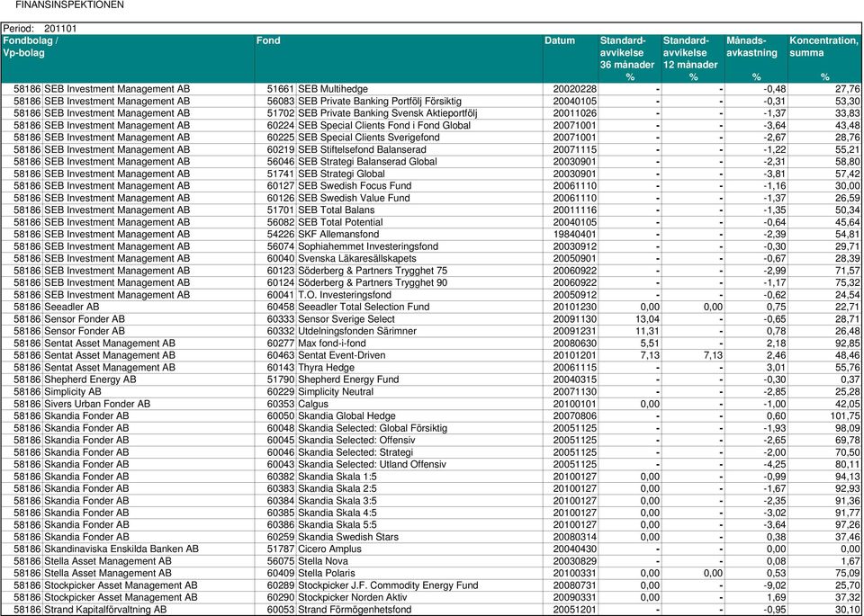
Task: Select Seeadler Total Selection Fund
Action: [364, 308]
